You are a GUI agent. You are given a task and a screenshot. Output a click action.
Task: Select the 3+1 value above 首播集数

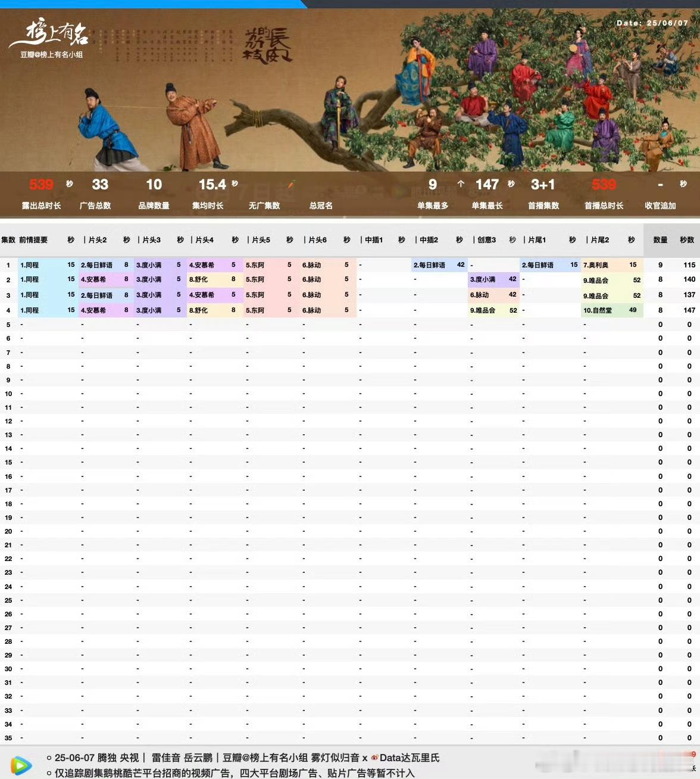[x=543, y=185]
